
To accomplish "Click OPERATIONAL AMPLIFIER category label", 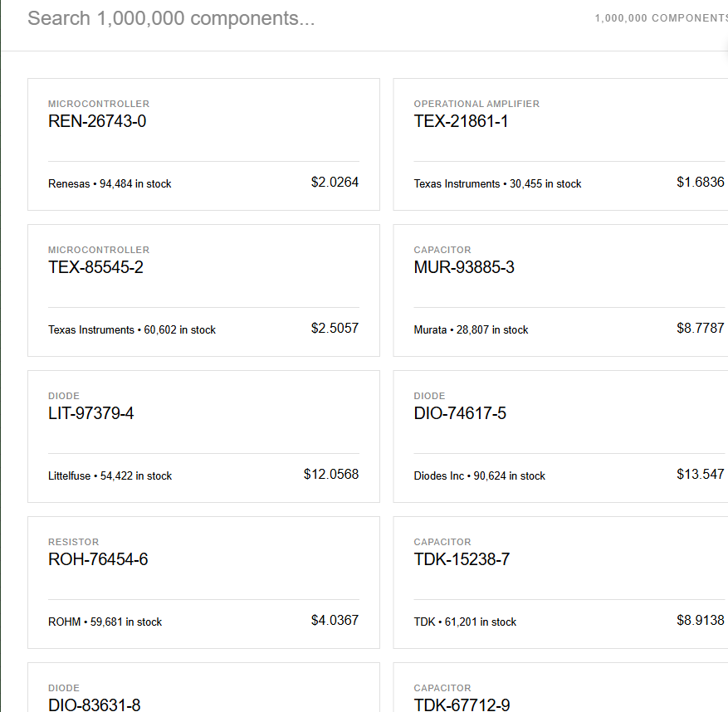I will tap(476, 104).
